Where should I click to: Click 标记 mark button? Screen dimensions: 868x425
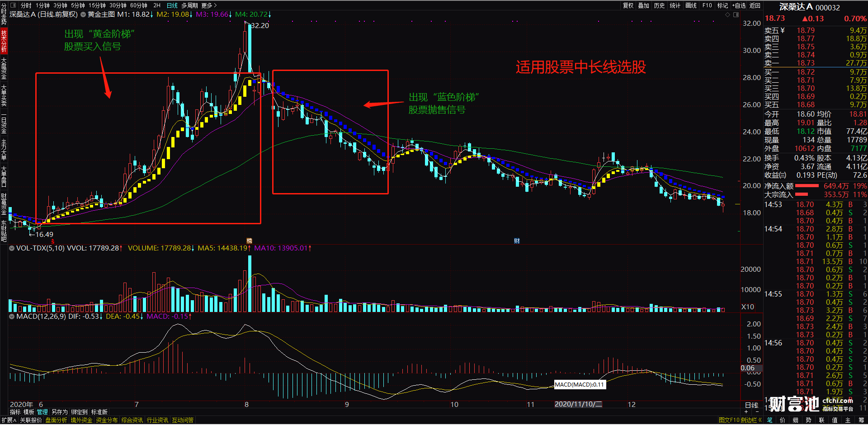tap(722, 5)
